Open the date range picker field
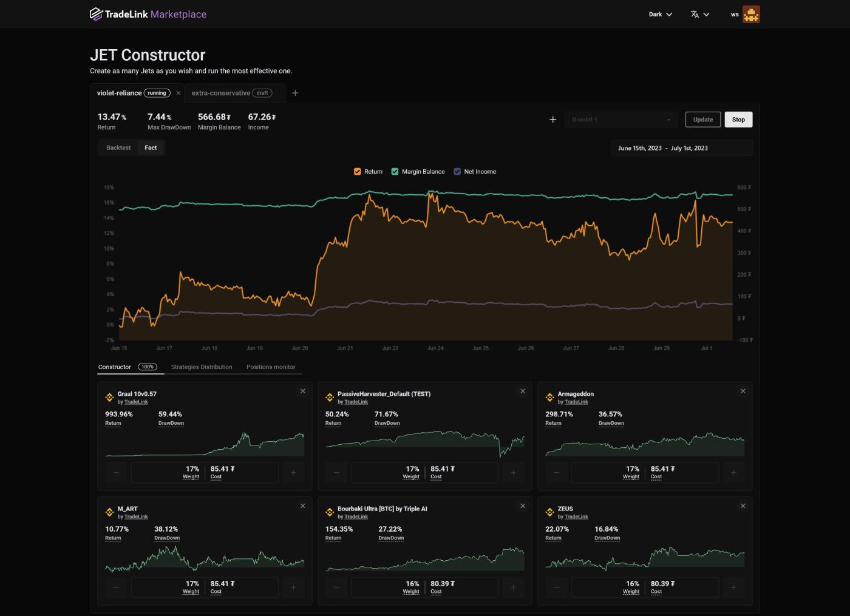The width and height of the screenshot is (850, 616). pyautogui.click(x=681, y=148)
